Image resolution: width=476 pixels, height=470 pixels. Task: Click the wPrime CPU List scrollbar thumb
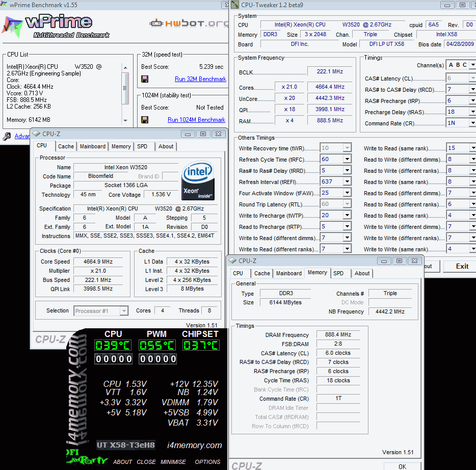coord(125,88)
